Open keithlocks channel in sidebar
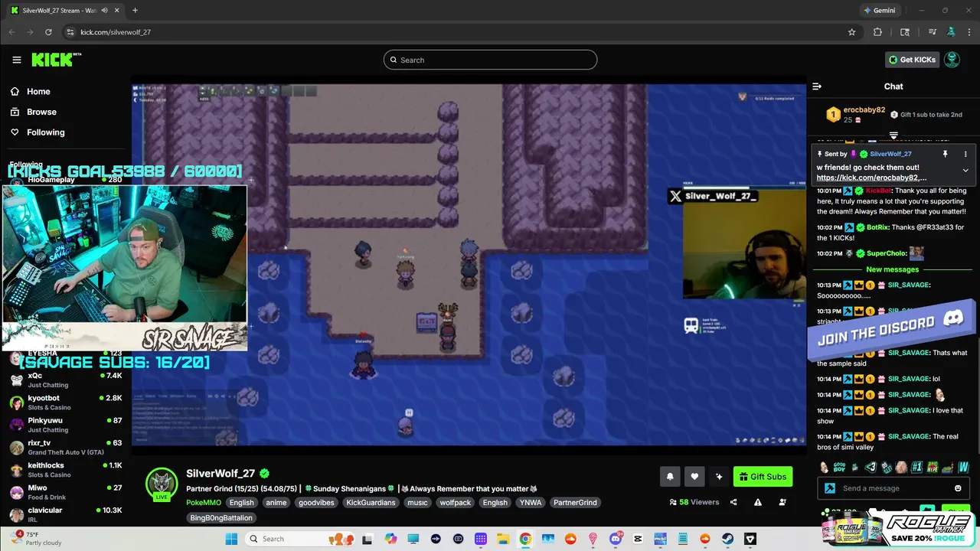The width and height of the screenshot is (980, 551). click(x=66, y=470)
